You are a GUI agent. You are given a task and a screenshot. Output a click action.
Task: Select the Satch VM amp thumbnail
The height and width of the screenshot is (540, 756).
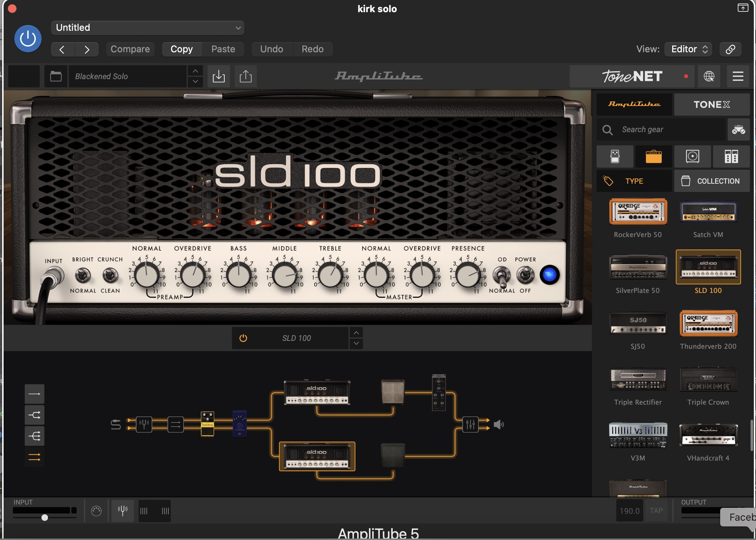click(708, 212)
